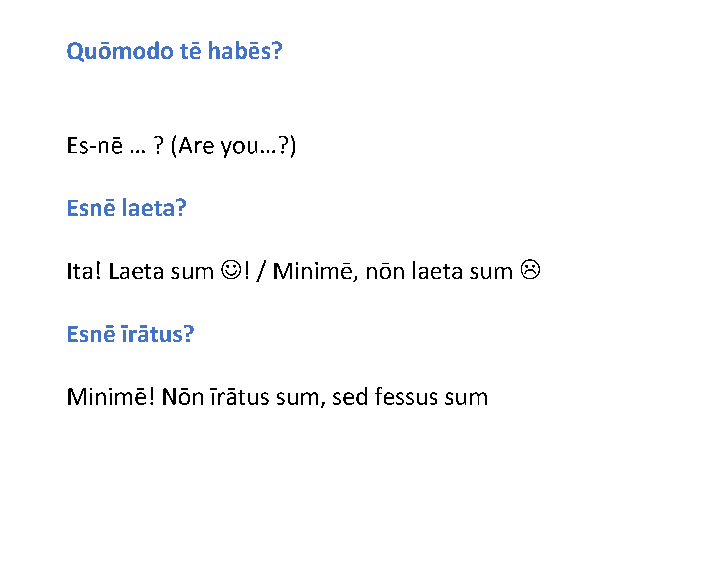Click the frowning face emoji
The height and width of the screenshot is (563, 728).
[530, 270]
